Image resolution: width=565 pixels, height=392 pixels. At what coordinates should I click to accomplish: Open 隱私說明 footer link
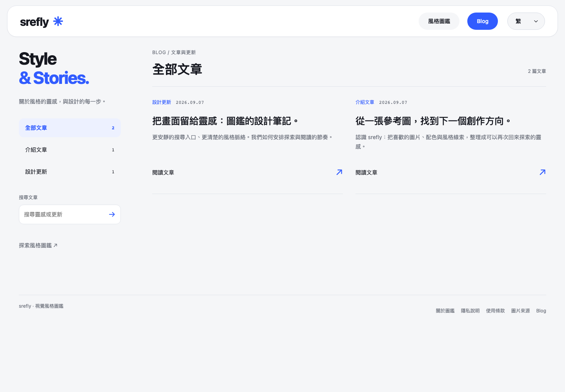click(x=470, y=311)
